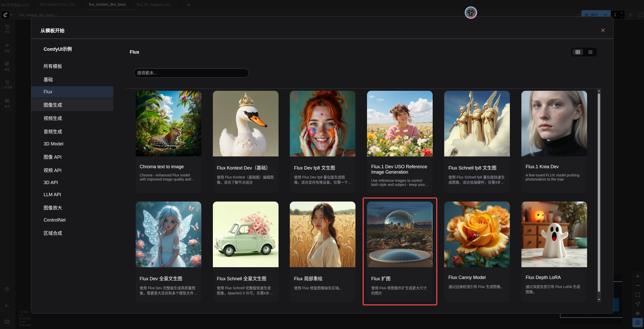Open the terminal console icon in sidebar
Screen dimensions: 644x329
coord(7,305)
